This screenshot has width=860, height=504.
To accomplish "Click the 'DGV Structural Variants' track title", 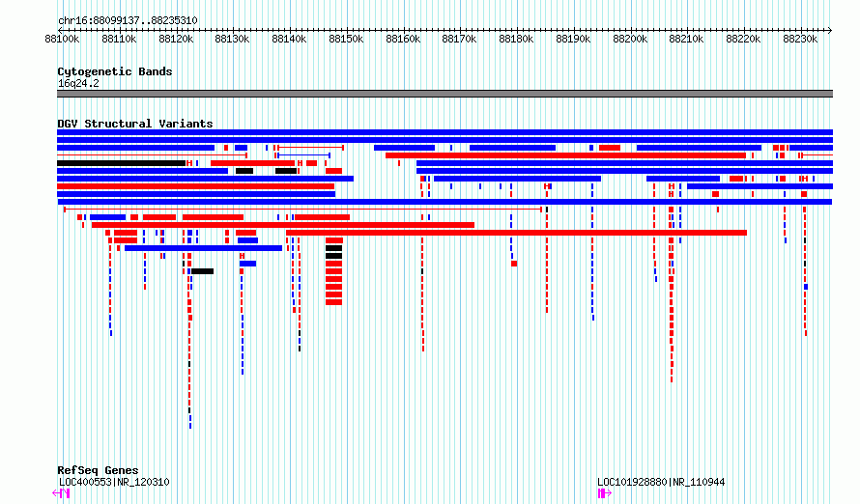I will pyautogui.click(x=135, y=124).
